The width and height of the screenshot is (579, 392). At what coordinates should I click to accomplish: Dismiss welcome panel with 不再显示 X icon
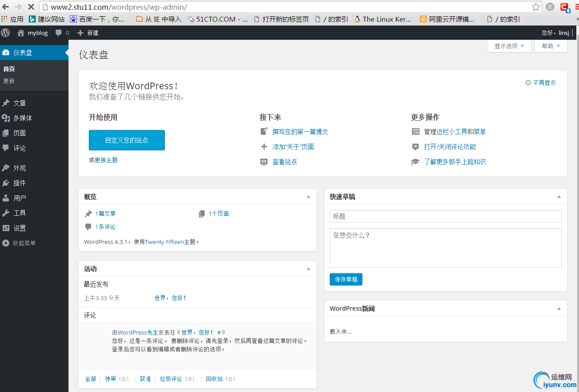pos(528,83)
